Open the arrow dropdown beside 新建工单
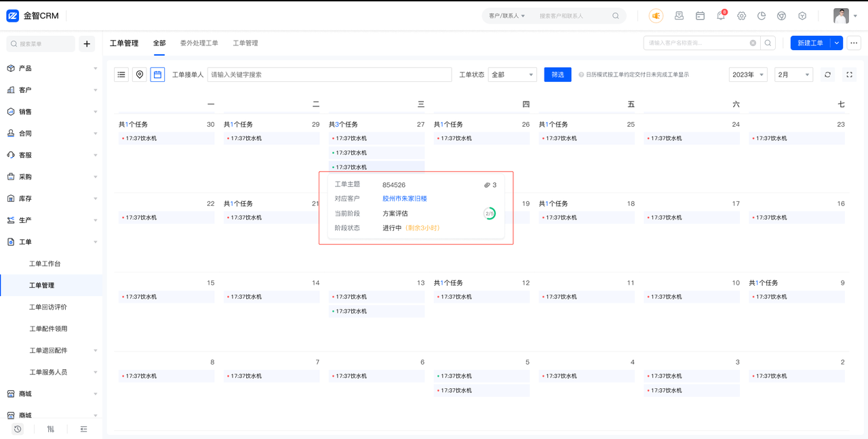The width and height of the screenshot is (868, 439). (x=837, y=43)
